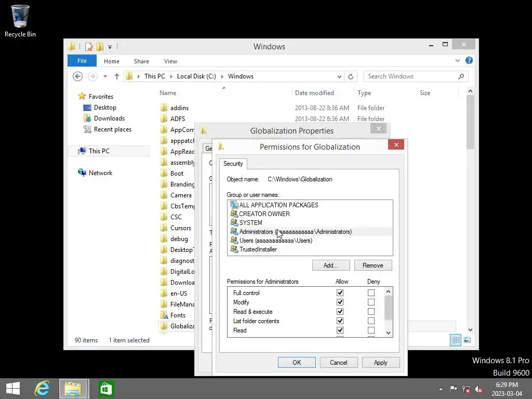Click Apply in Permissions dialog

coord(381,362)
